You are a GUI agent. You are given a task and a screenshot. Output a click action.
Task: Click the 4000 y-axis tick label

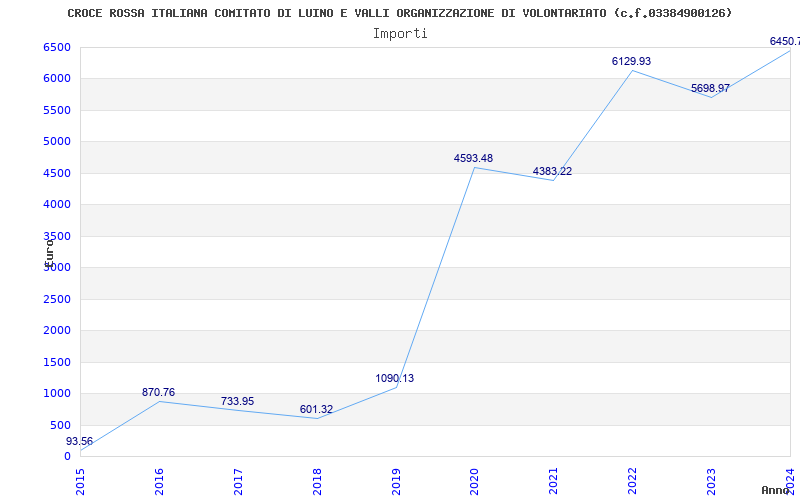click(x=57, y=205)
